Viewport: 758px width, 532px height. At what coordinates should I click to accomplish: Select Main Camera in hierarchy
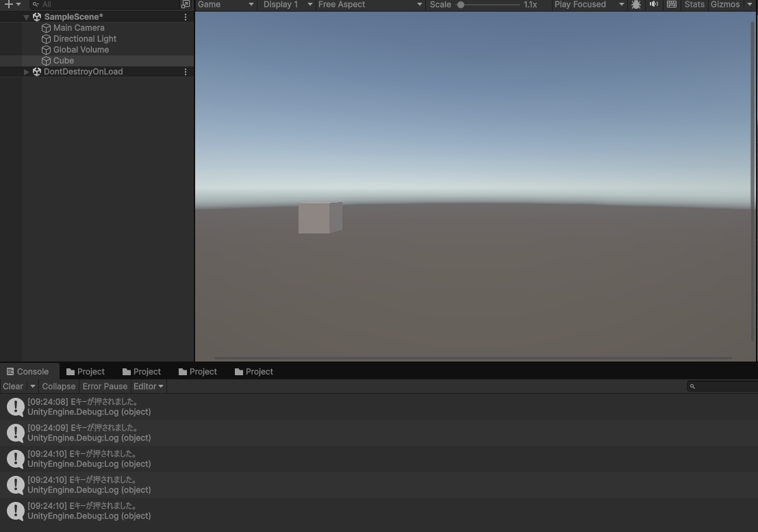[79, 28]
